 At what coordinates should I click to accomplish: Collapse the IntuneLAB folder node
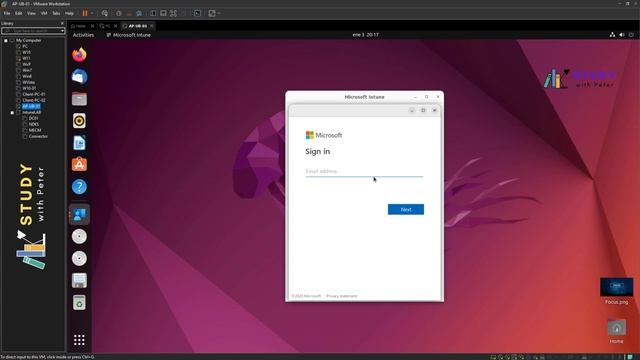coord(12,112)
